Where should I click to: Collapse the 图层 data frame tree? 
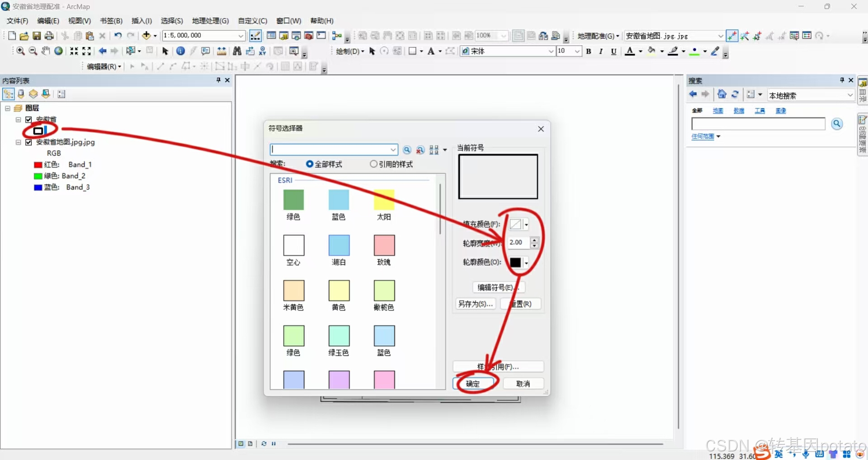point(8,108)
